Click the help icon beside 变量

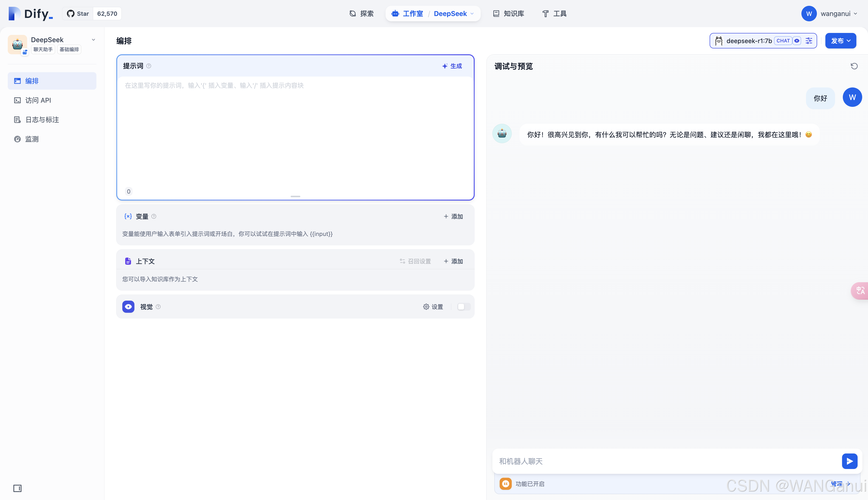click(x=154, y=216)
